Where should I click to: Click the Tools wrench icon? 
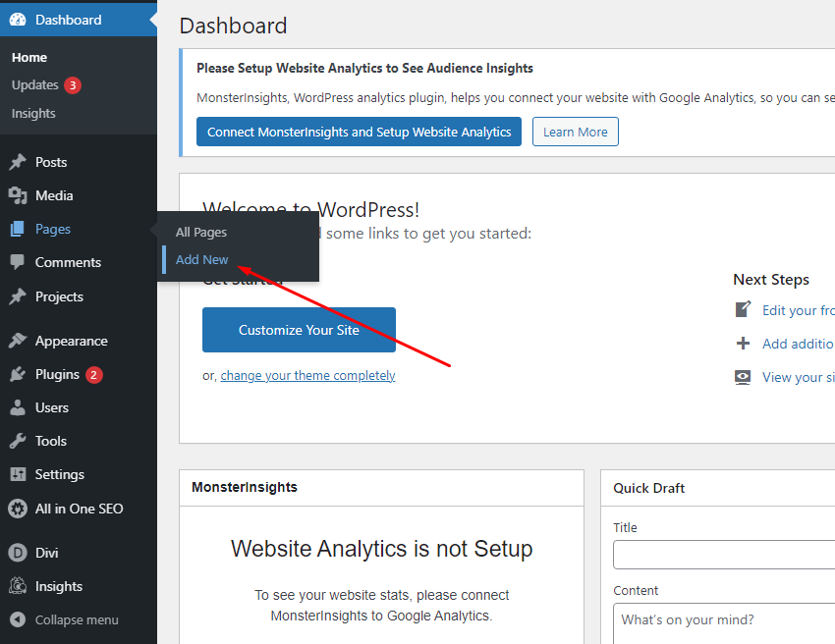18,441
